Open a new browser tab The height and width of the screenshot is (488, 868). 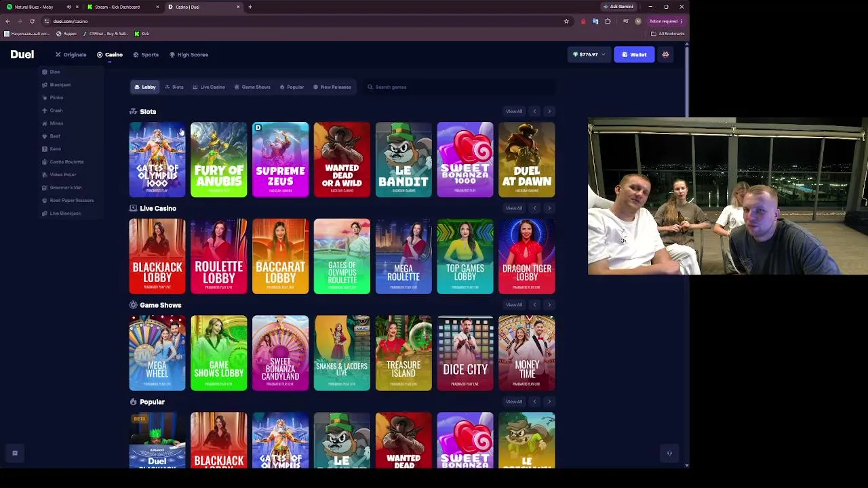[x=250, y=7]
